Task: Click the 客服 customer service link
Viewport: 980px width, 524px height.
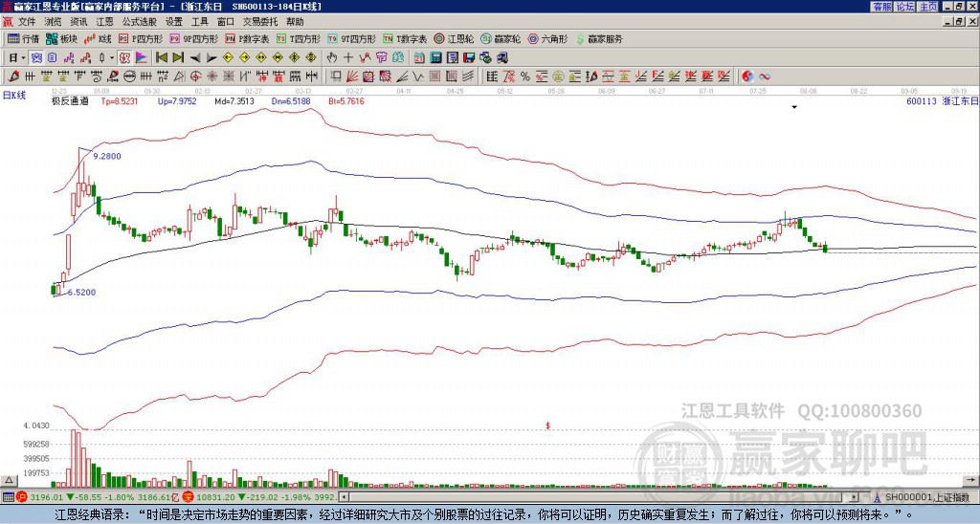Action: coord(881,7)
